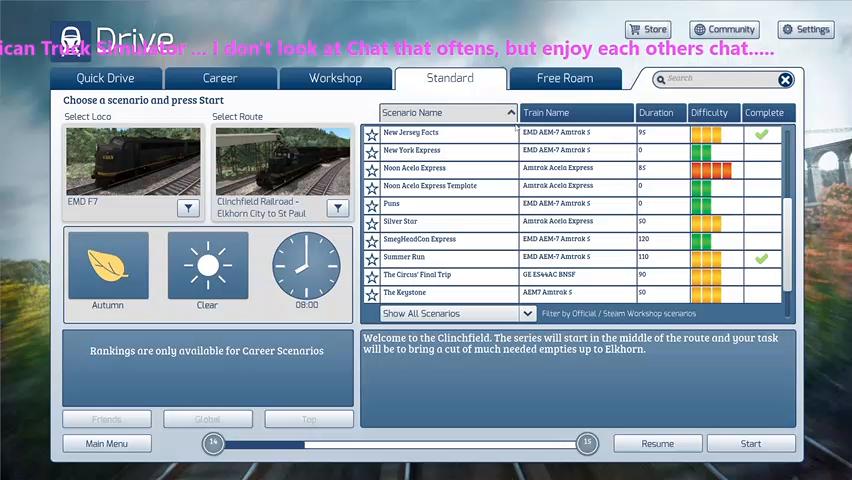Click AEM7 Amtrak train name cell
The height and width of the screenshot is (480, 852).
[578, 295]
